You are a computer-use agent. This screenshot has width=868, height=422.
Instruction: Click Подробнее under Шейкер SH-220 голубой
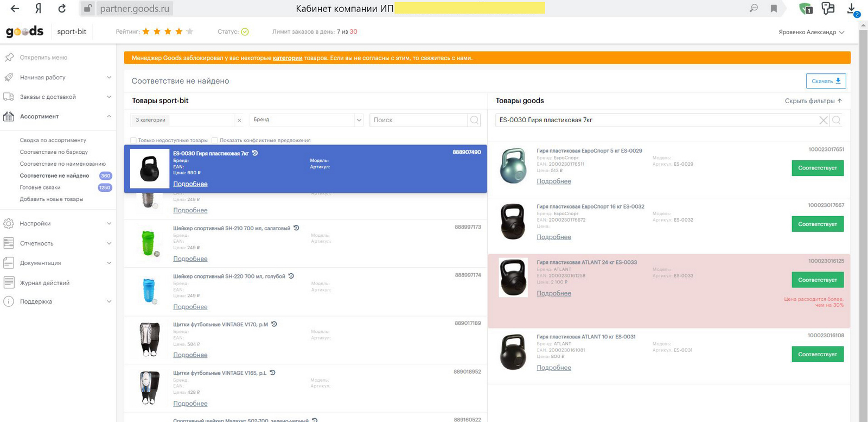click(190, 307)
